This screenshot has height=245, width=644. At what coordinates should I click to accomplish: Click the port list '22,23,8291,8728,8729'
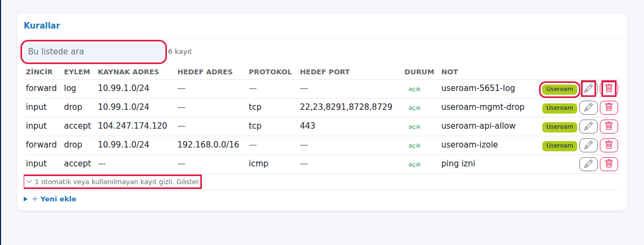[x=346, y=107]
